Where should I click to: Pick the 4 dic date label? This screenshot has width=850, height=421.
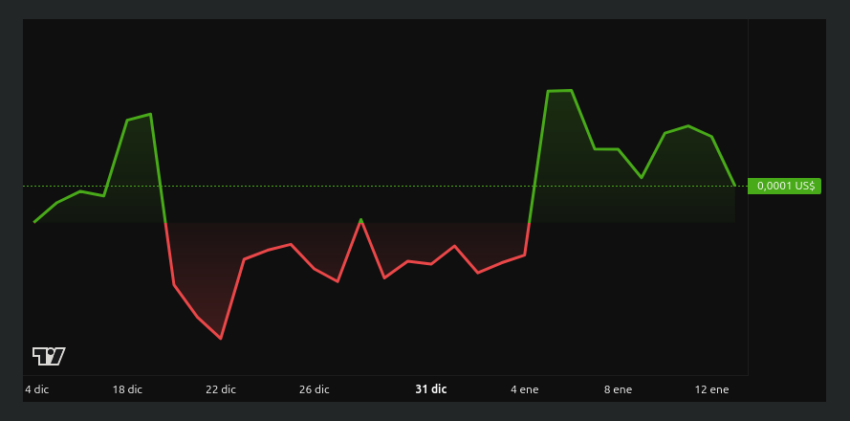pyautogui.click(x=37, y=390)
